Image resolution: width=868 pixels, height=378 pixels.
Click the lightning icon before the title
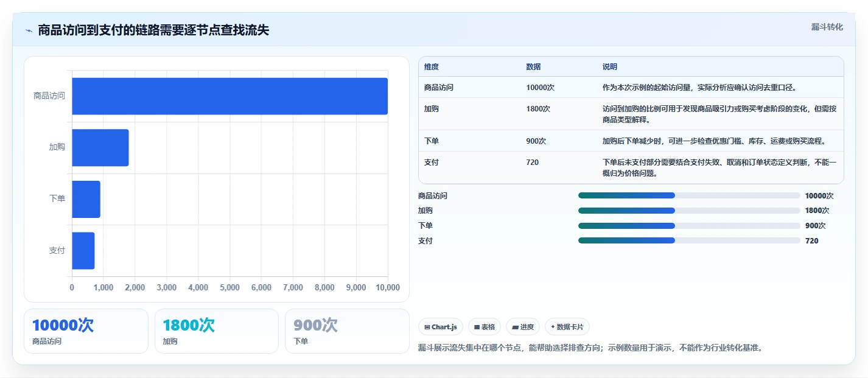[x=29, y=30]
